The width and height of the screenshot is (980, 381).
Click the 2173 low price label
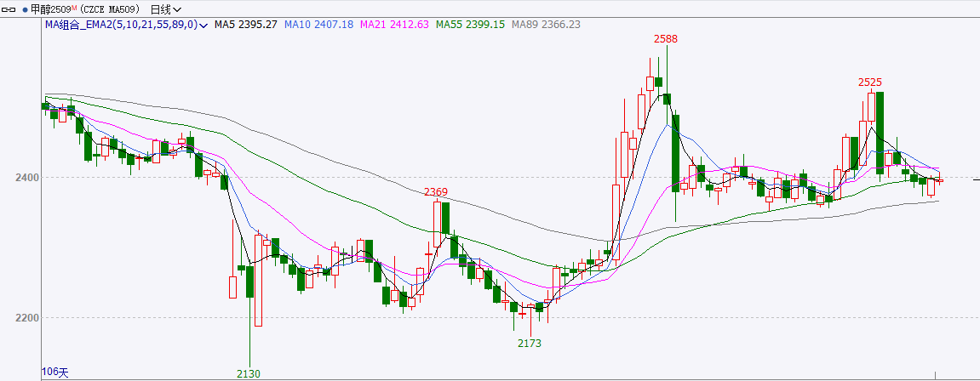(530, 343)
